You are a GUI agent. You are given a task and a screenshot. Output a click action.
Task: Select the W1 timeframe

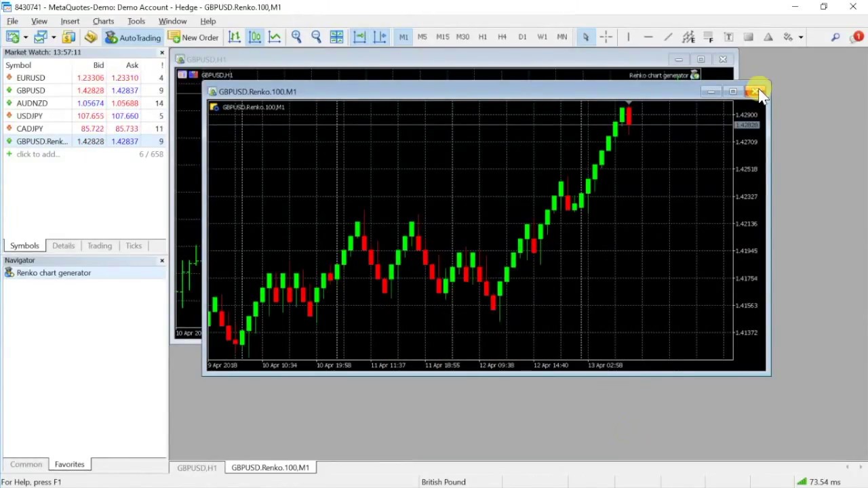(x=542, y=37)
